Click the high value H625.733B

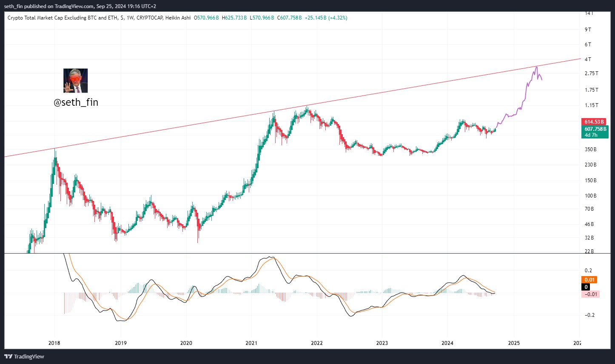pyautogui.click(x=234, y=18)
